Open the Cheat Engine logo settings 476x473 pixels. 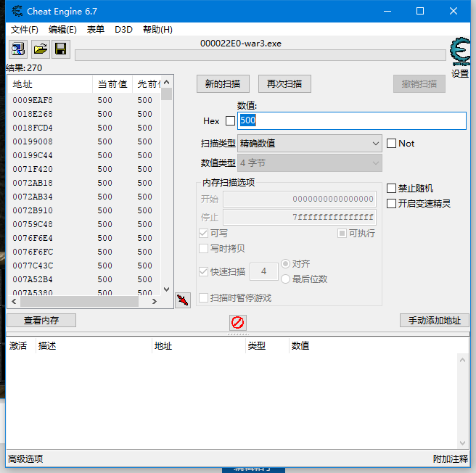[460, 52]
